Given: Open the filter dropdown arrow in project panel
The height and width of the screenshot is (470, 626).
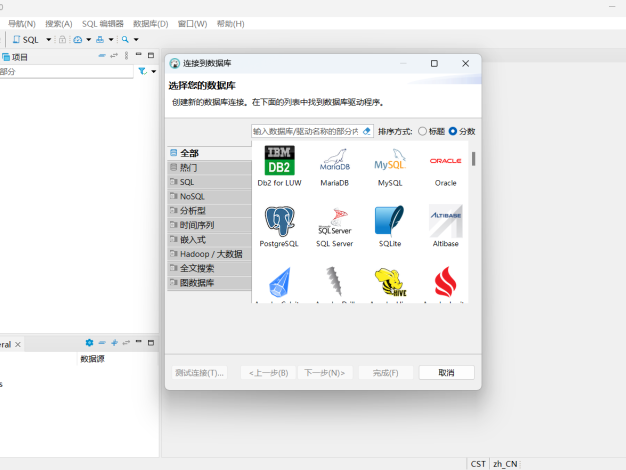Looking at the screenshot, I should point(153,71).
